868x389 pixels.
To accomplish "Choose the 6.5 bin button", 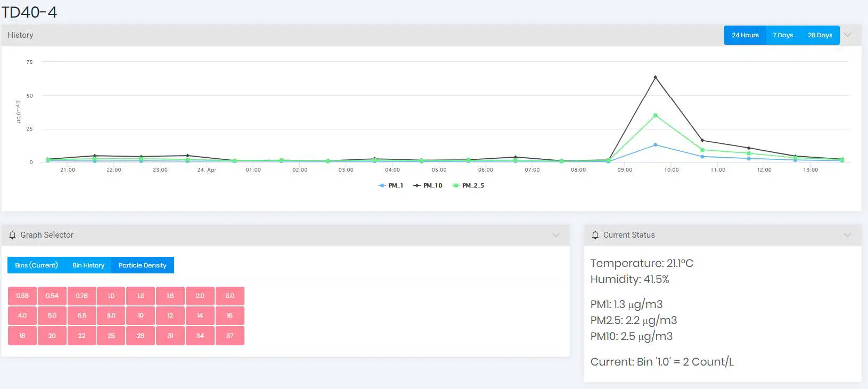I will [x=81, y=315].
